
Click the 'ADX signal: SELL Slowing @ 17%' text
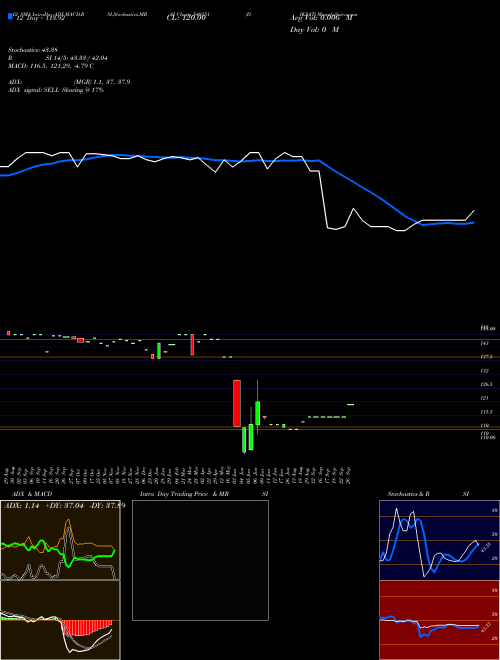click(56, 90)
